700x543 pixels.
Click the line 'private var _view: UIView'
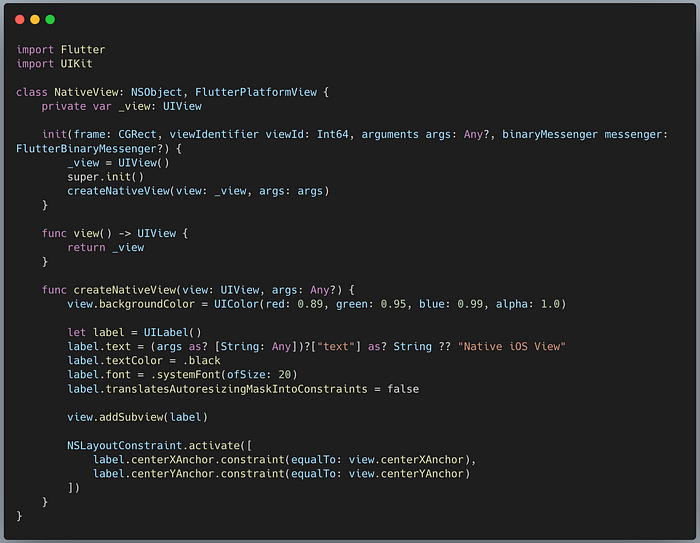(121, 106)
